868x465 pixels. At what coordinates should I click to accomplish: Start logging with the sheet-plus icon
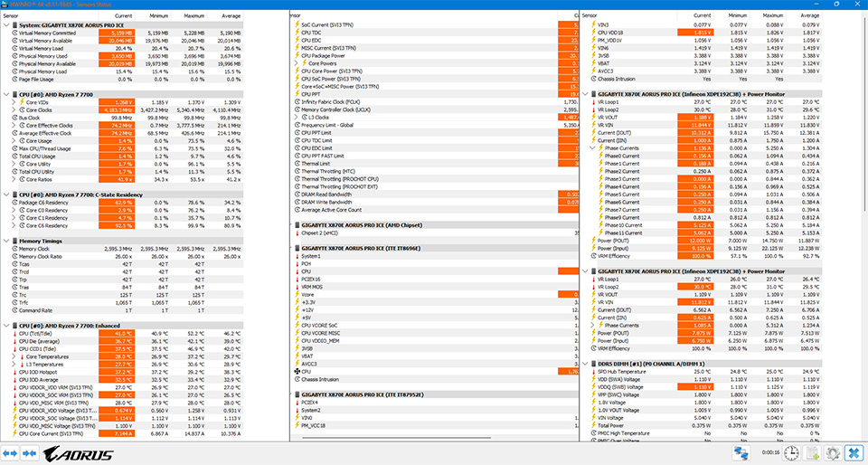[x=812, y=452]
